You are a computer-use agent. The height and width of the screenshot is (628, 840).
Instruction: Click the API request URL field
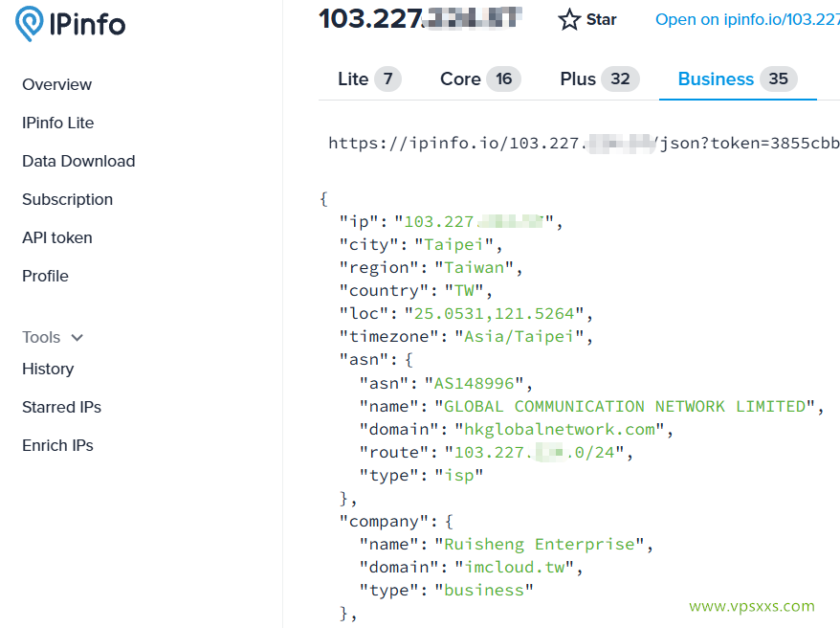pos(584,143)
